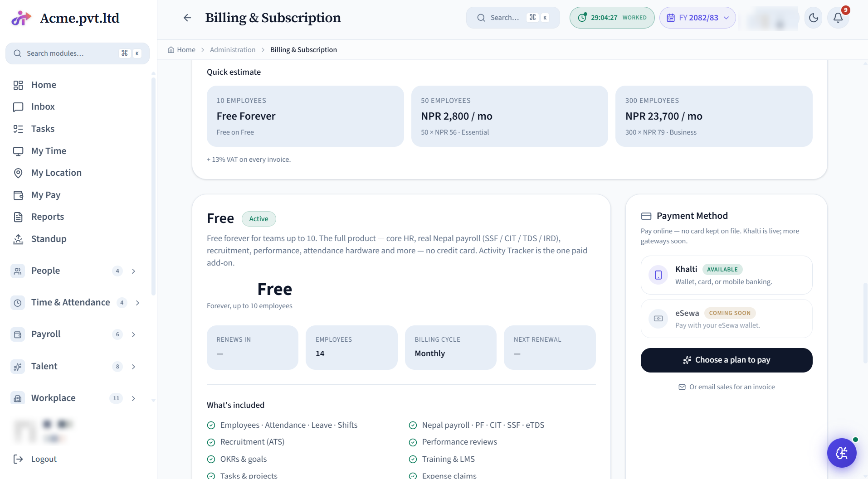
Task: Focus the top Search… field
Action: coord(513,18)
